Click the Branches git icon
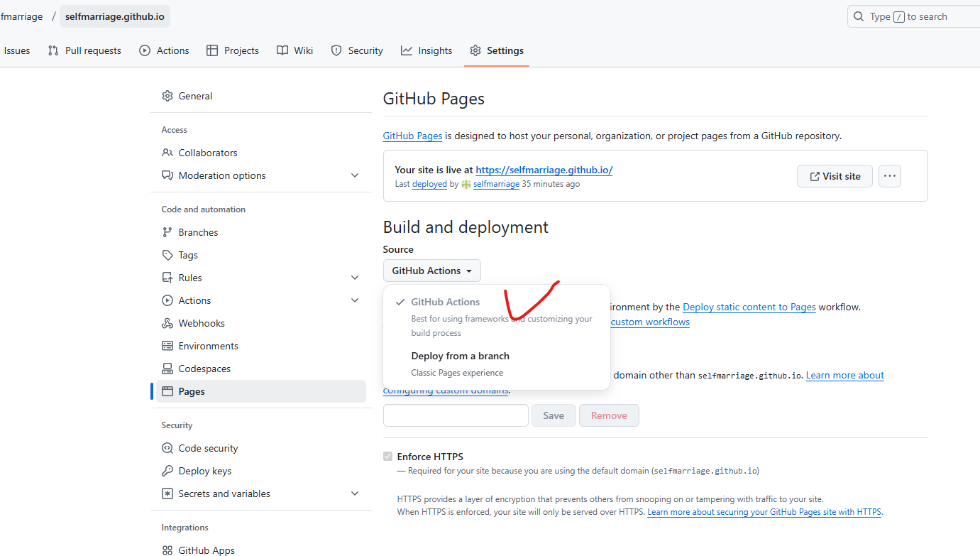The height and width of the screenshot is (556, 980). click(x=167, y=232)
